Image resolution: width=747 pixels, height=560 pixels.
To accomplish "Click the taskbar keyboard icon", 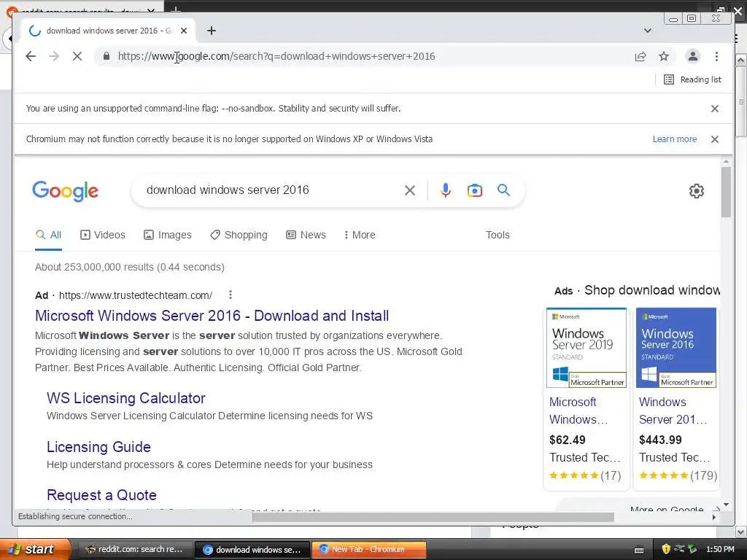I will 639,550.
